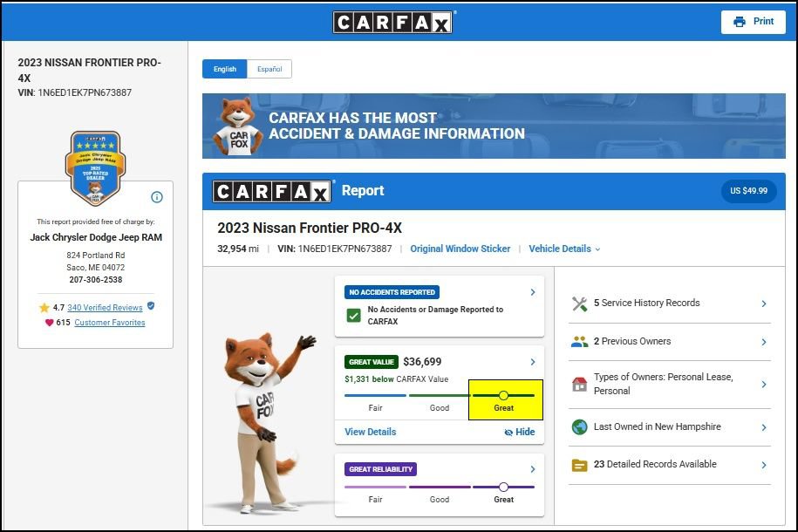Expand the Great Reliability chevron

pyautogui.click(x=533, y=469)
